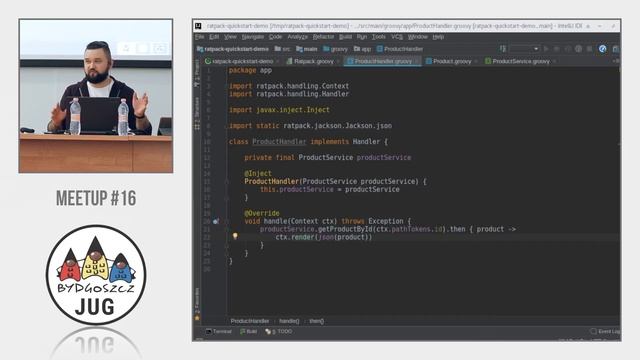Viewport: 640px width, 360px height.
Task: Click the @Inject annotation in code
Action: 258,173
